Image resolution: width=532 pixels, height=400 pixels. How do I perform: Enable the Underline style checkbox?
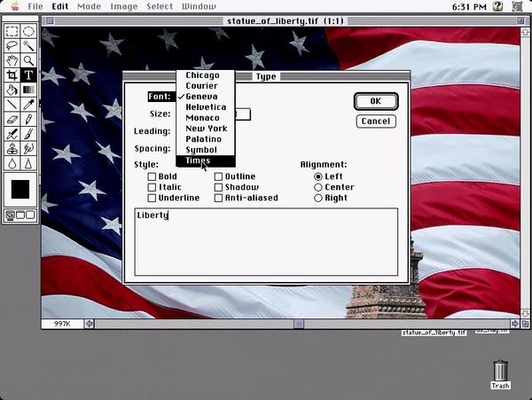click(x=152, y=198)
